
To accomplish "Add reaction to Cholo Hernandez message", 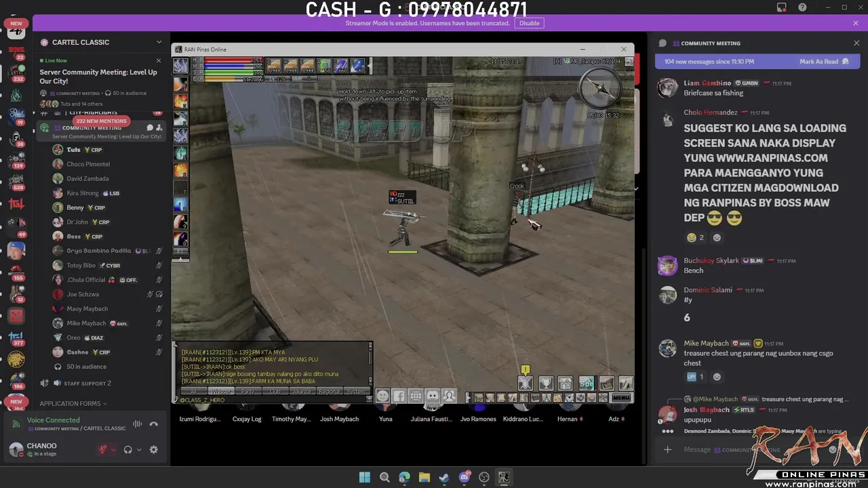I will [717, 237].
